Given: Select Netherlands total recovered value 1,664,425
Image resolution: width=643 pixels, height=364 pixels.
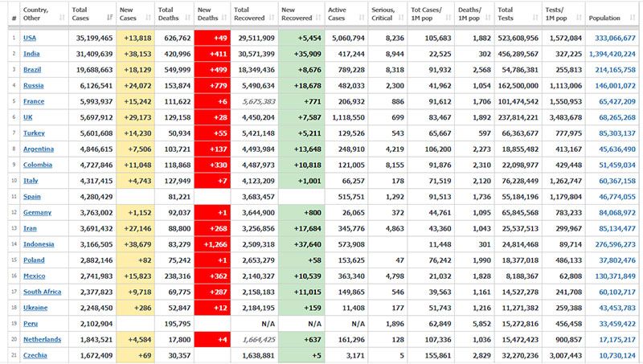Looking at the screenshot, I should [259, 340].
